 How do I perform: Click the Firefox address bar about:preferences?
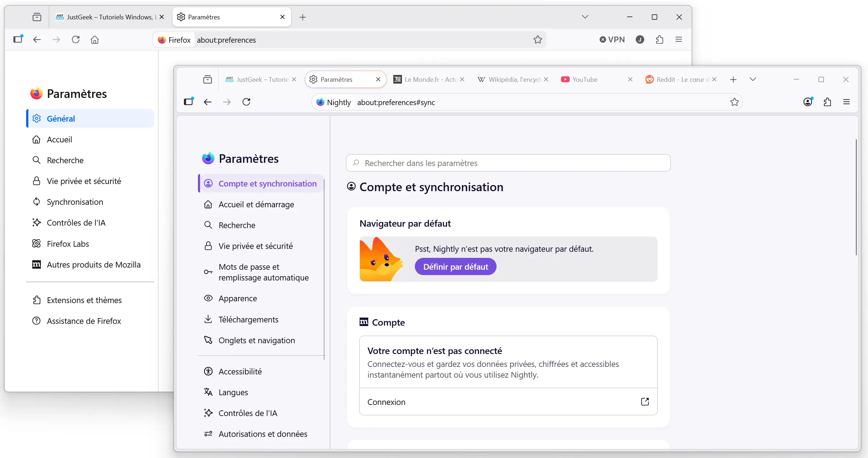pos(226,40)
